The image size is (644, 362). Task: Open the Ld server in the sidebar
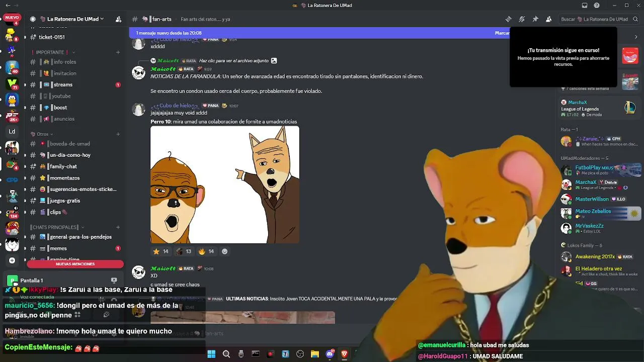12,132
